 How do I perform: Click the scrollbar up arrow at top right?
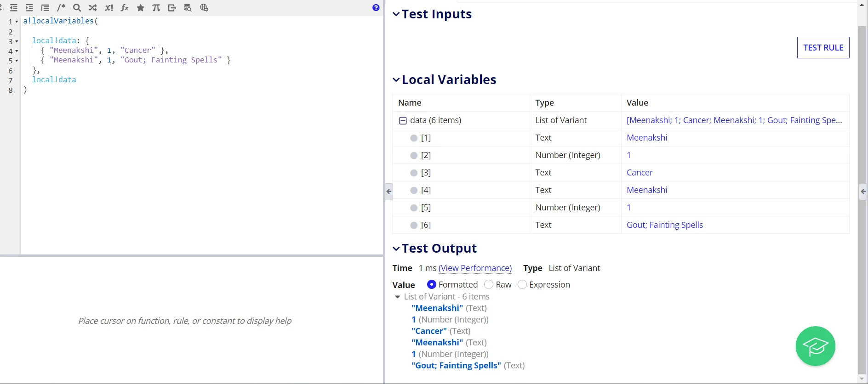(x=862, y=5)
